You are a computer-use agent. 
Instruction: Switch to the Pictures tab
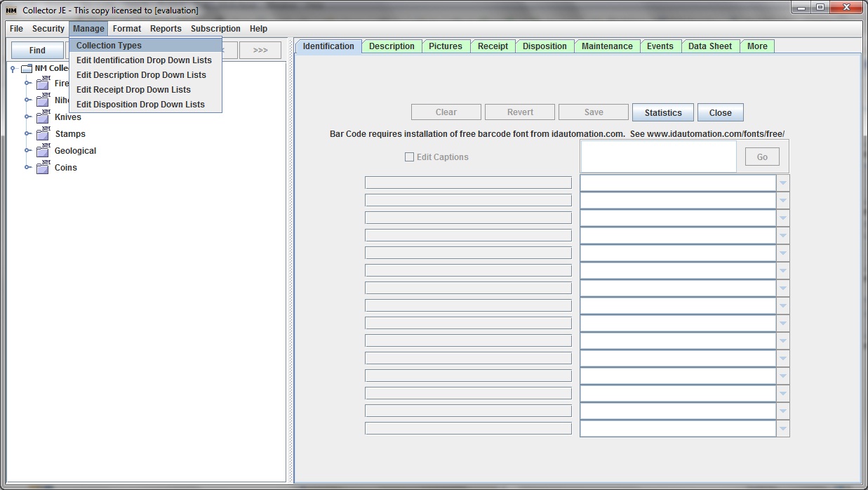tap(445, 46)
